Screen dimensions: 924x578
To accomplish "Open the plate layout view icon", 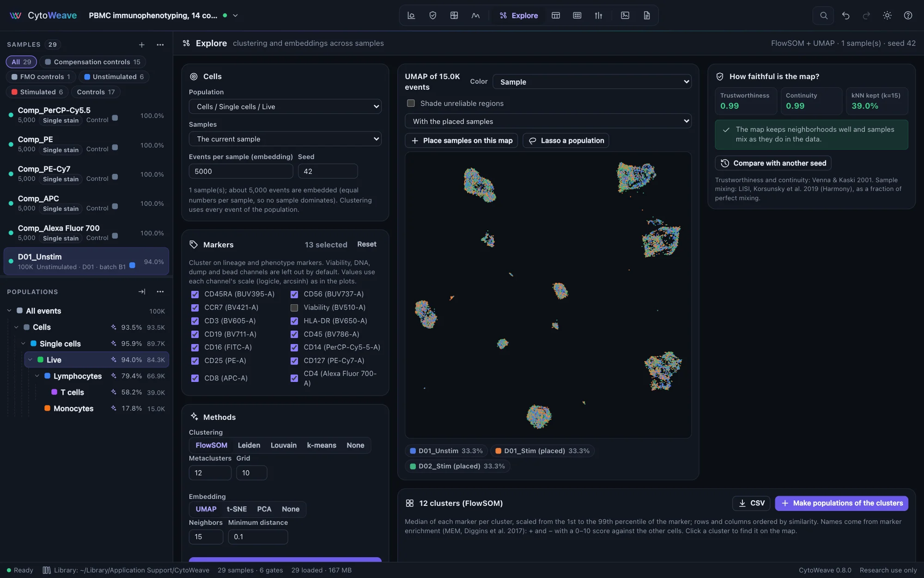I will 577,15.
